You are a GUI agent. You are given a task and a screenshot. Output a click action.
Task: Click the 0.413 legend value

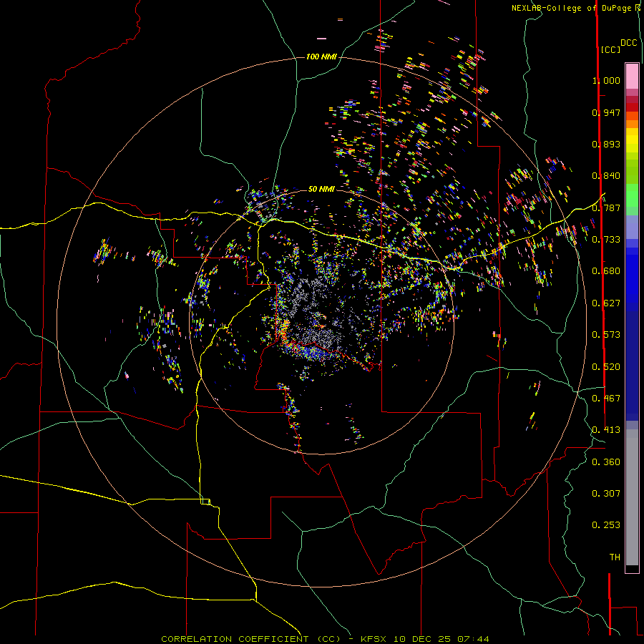click(606, 430)
